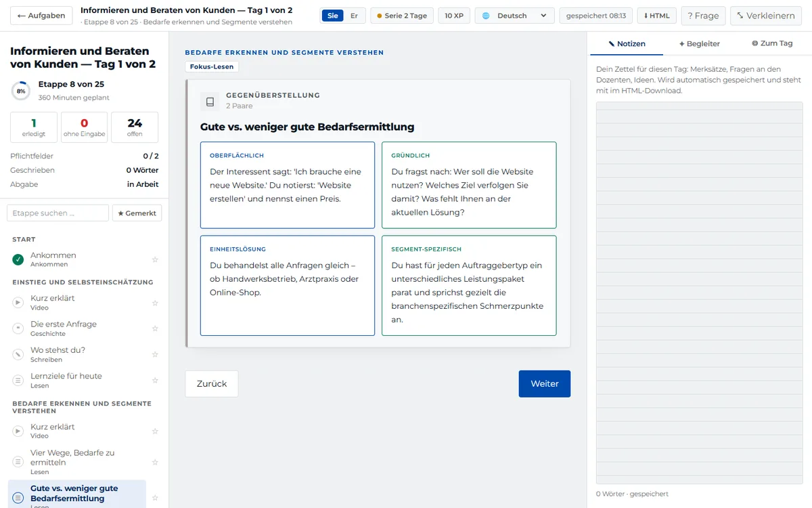Filter by 24 offen counter
This screenshot has height=508, width=812.
(x=135, y=127)
